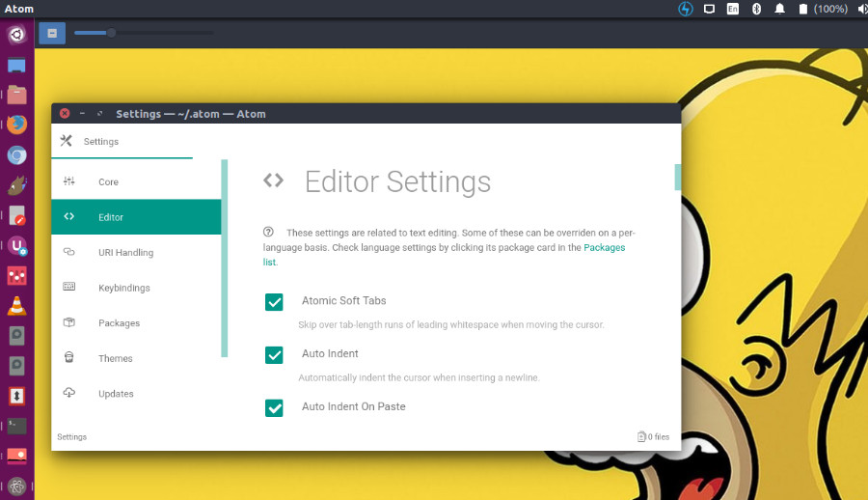Open the notifications bell indicator
This screenshot has width=868, height=500.
779,9
